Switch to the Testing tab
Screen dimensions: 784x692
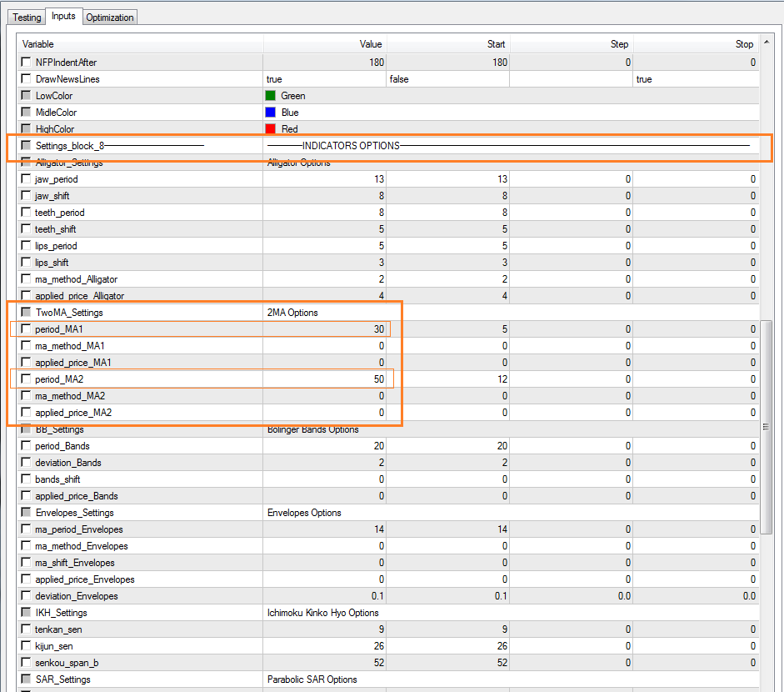(27, 17)
